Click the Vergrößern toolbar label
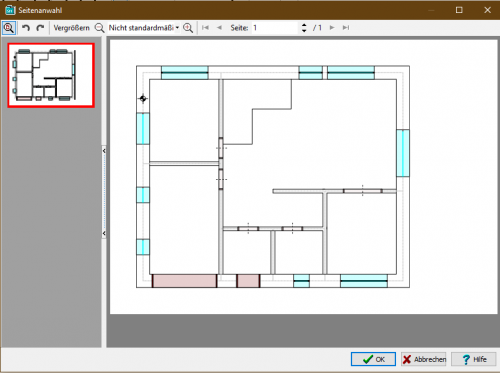This screenshot has height=373, width=500. click(71, 28)
